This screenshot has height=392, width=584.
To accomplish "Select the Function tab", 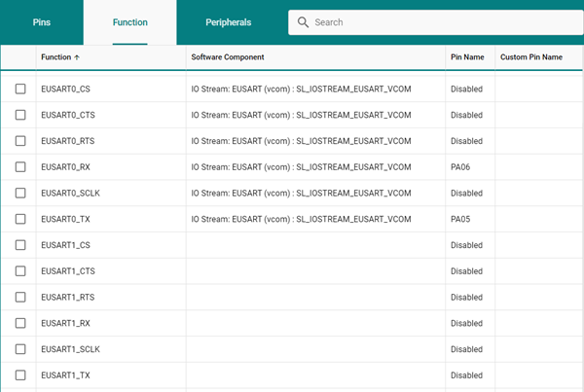I will (129, 21).
